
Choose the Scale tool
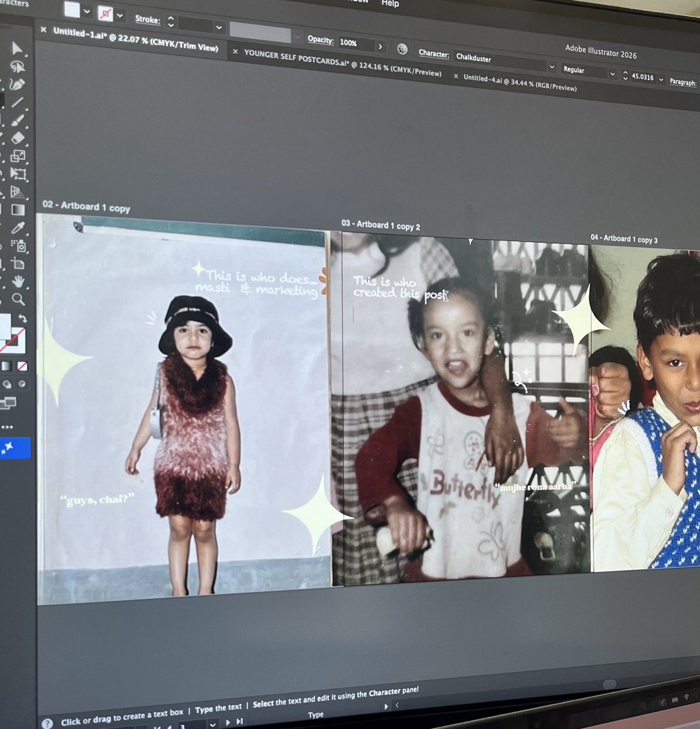tap(18, 156)
